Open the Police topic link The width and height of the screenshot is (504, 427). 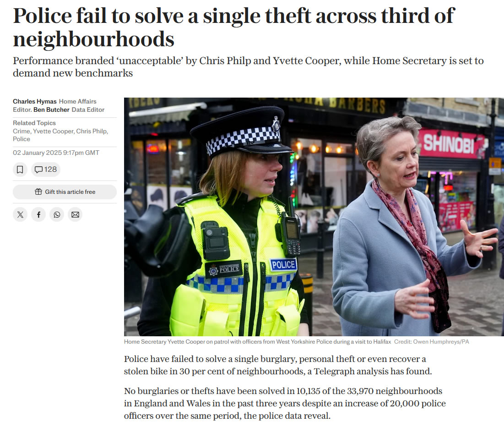22,139
